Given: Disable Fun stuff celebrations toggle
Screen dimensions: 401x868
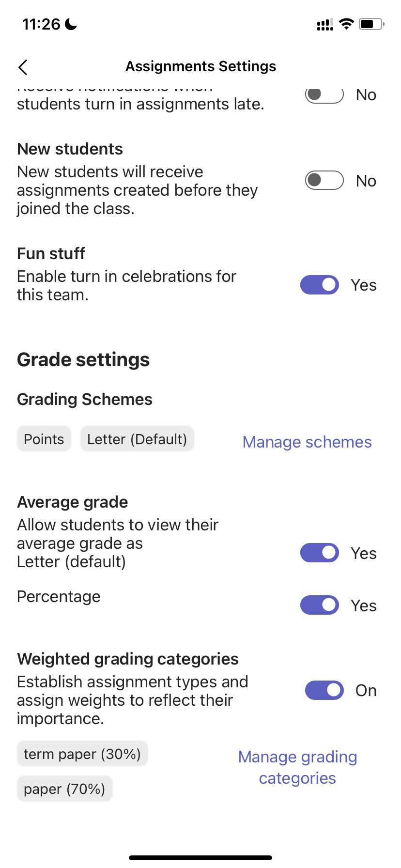Looking at the screenshot, I should tap(320, 285).
